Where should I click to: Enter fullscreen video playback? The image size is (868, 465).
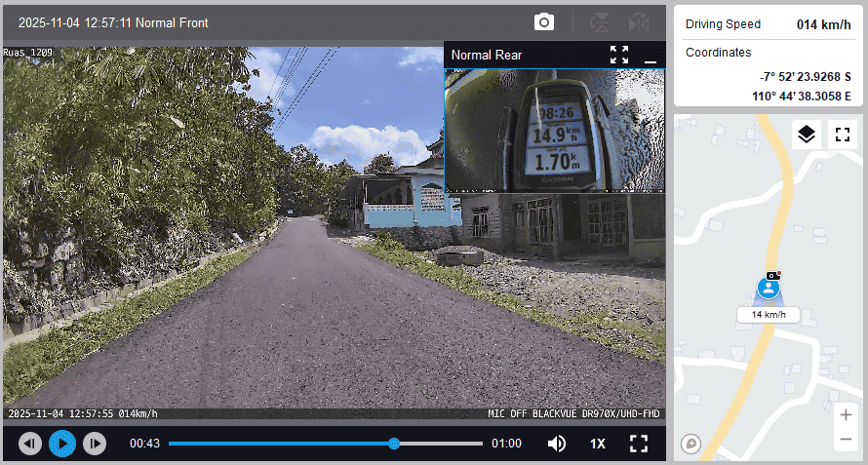click(x=639, y=444)
